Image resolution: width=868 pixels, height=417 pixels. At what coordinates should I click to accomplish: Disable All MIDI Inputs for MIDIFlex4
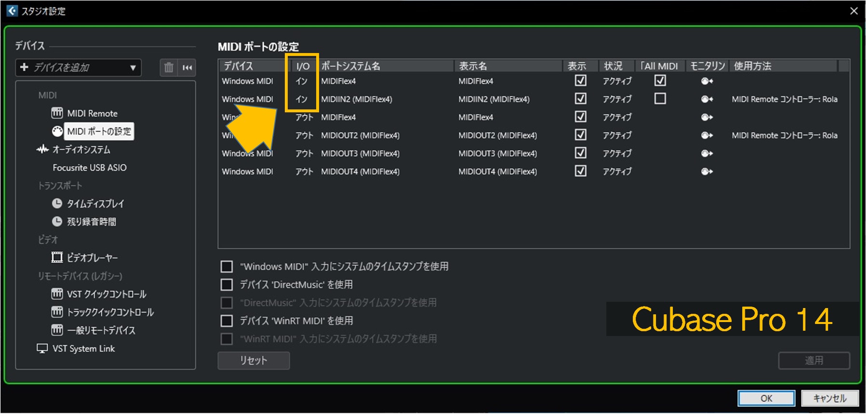pos(660,81)
